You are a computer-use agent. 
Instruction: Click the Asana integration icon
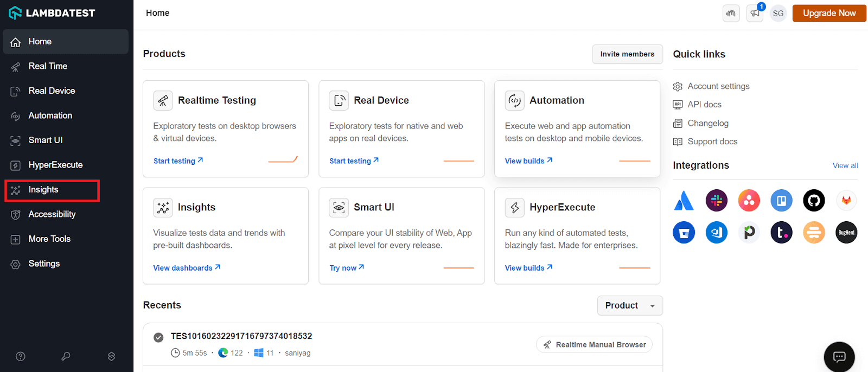tap(749, 201)
